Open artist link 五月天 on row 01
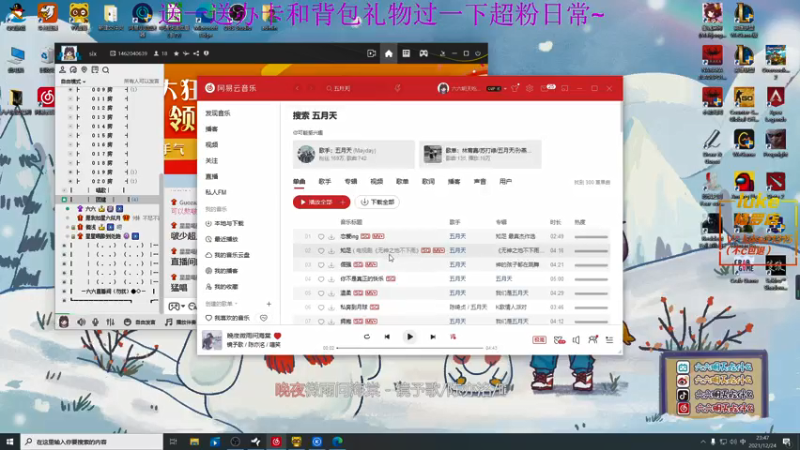This screenshot has width=800, height=450. click(x=457, y=236)
